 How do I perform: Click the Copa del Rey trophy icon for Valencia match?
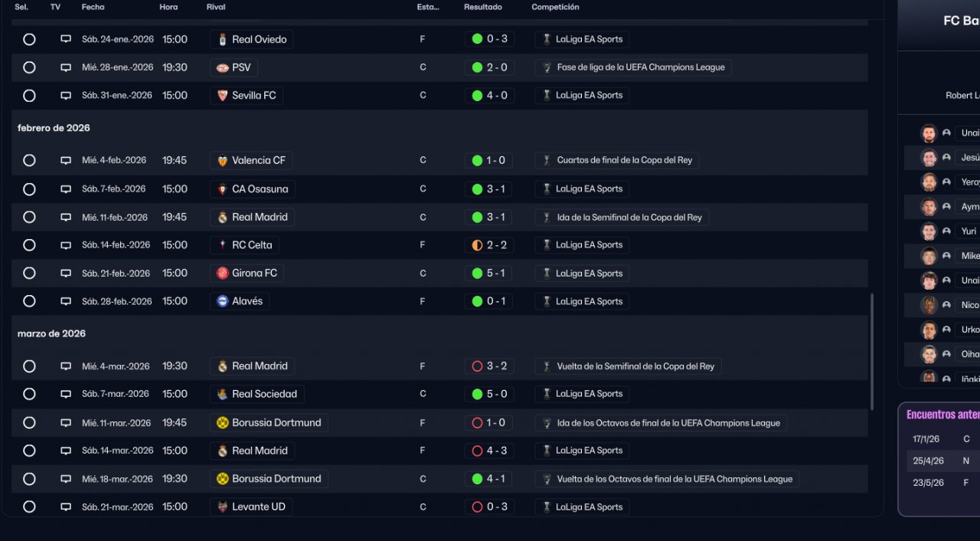pos(547,161)
